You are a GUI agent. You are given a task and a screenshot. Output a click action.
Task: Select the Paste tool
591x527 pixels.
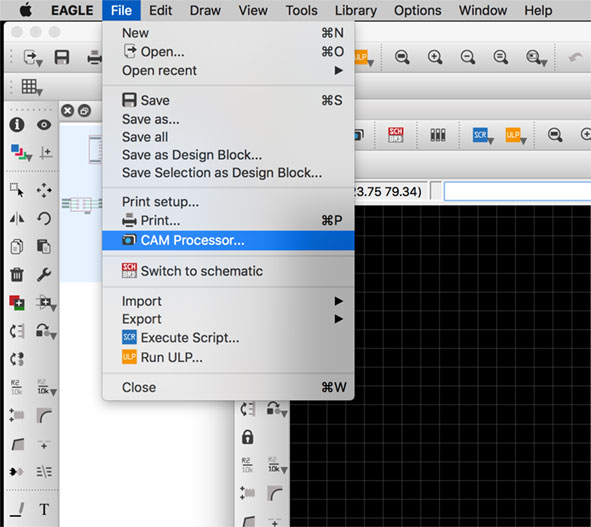44,247
